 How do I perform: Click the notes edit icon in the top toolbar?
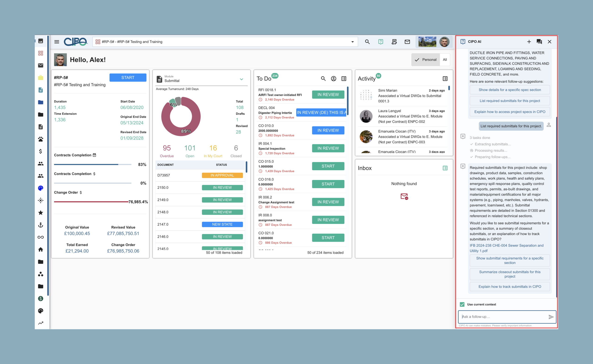[x=394, y=42]
